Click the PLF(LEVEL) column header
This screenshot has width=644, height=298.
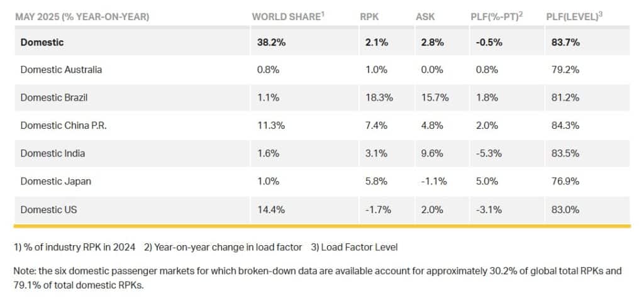[574, 17]
